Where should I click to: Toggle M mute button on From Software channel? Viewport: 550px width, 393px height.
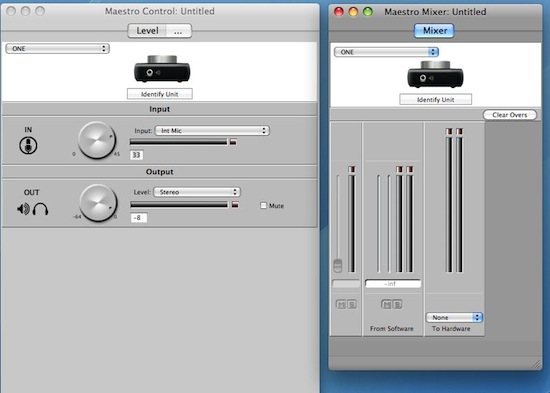[x=386, y=304]
